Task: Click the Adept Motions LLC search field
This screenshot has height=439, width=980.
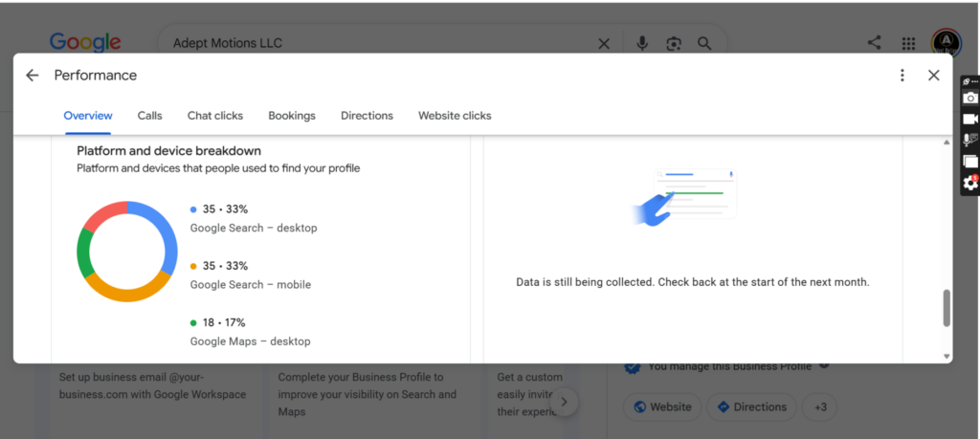Action: point(381,43)
